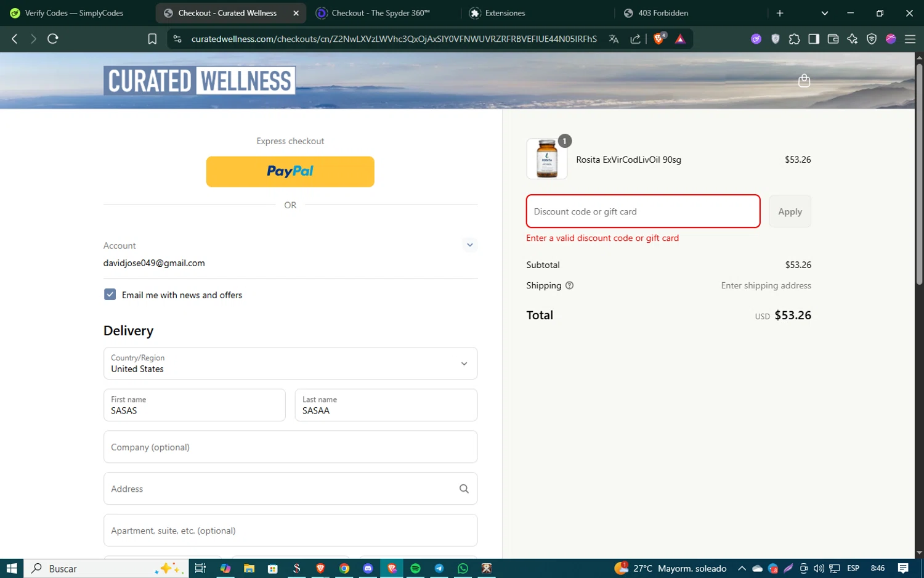Expand the Account section chevron
The image size is (924, 578).
click(x=469, y=245)
